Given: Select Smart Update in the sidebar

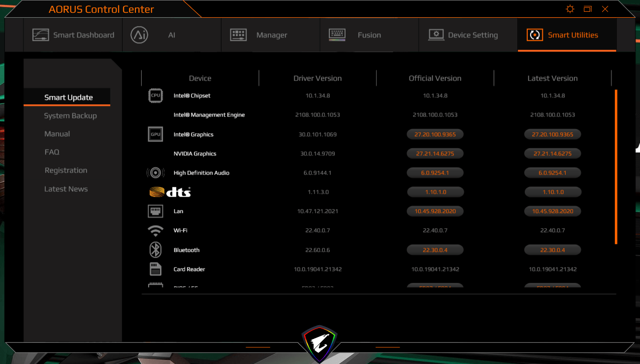Looking at the screenshot, I should [x=68, y=97].
